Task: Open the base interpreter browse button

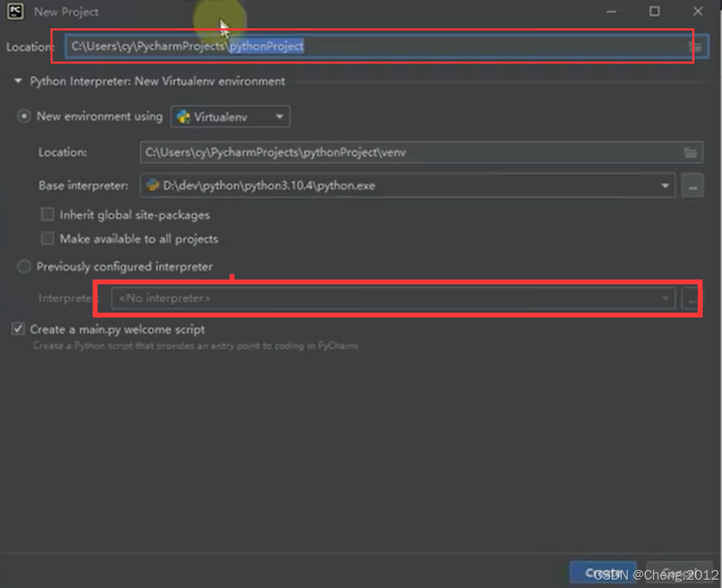Action: 692,186
